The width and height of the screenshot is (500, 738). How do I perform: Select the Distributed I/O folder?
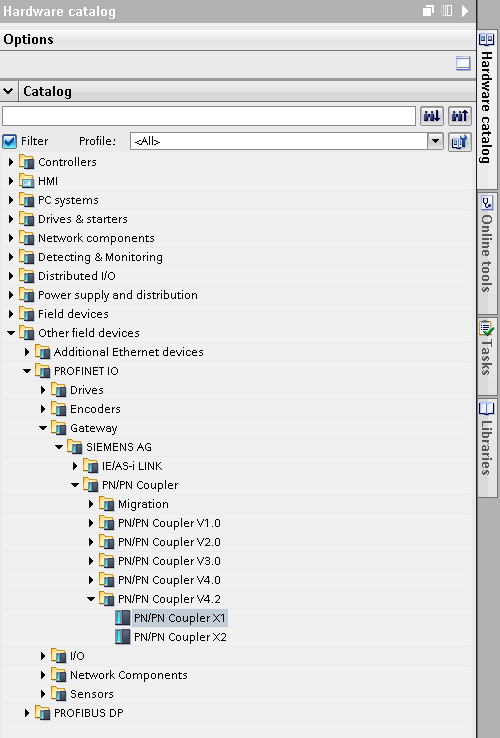pyautogui.click(x=77, y=276)
